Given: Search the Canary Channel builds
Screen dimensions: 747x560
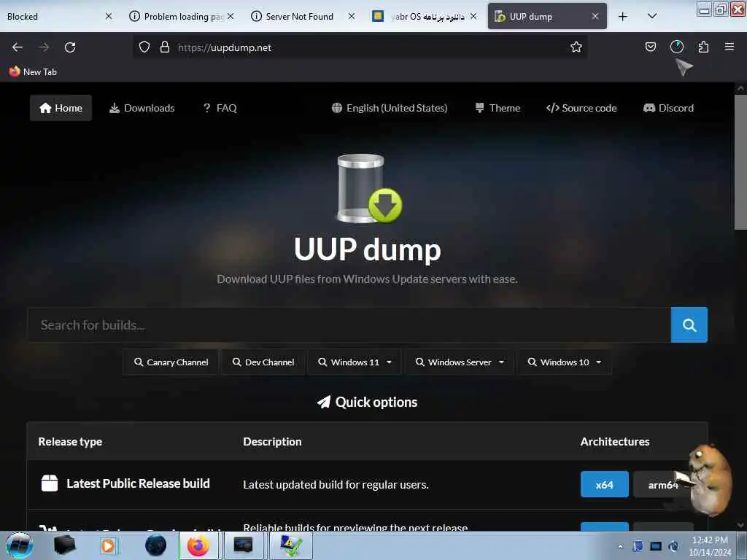Looking at the screenshot, I should point(171,362).
